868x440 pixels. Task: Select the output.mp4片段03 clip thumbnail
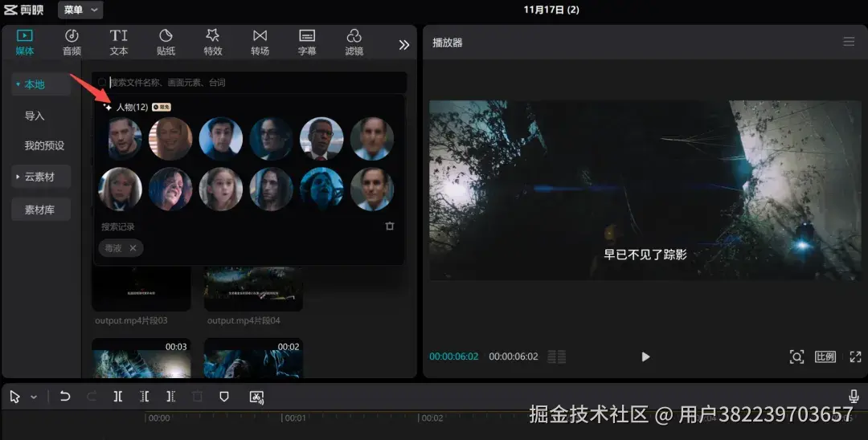141,288
